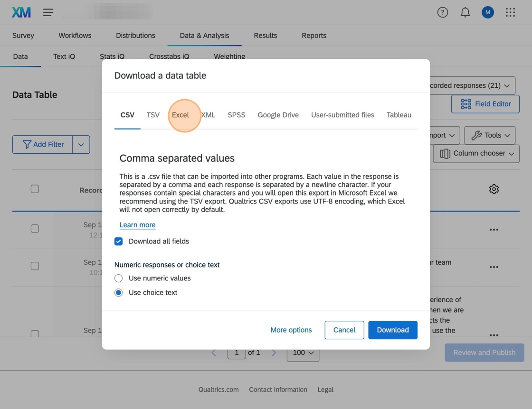Switch to the Google Drive tab
Viewport: 532px width, 409px height.
[278, 115]
